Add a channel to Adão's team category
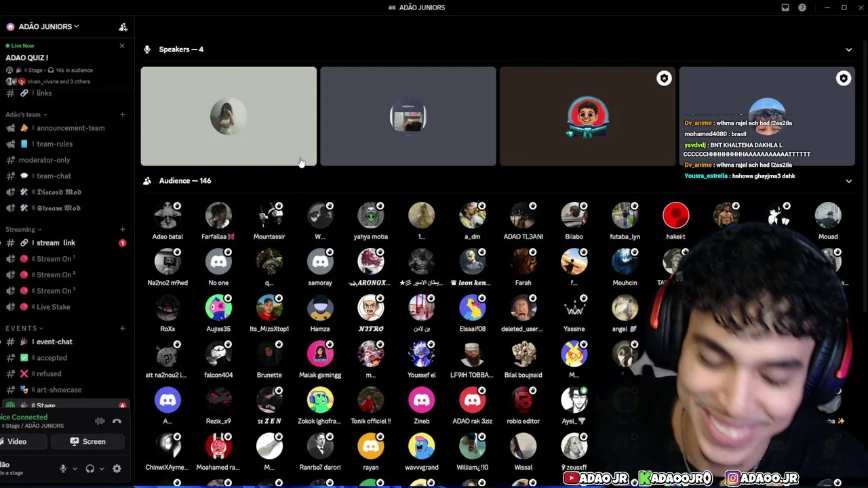 [122, 115]
